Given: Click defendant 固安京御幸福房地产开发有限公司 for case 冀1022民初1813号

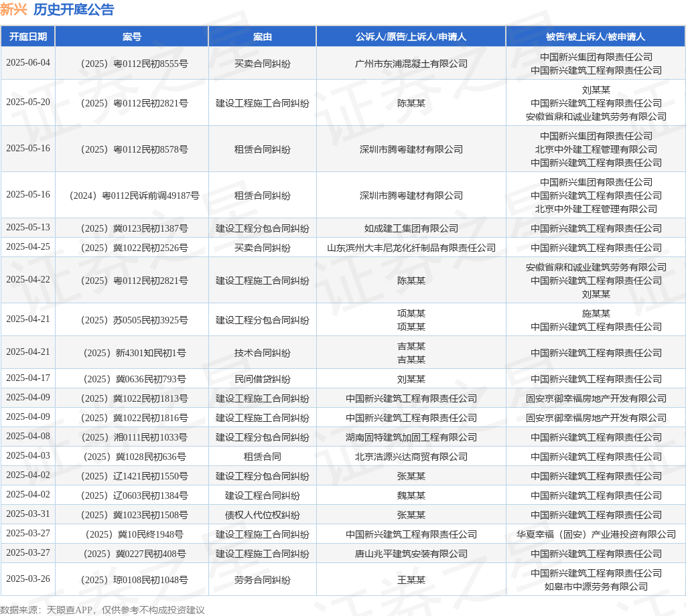Looking at the screenshot, I should point(596,398).
